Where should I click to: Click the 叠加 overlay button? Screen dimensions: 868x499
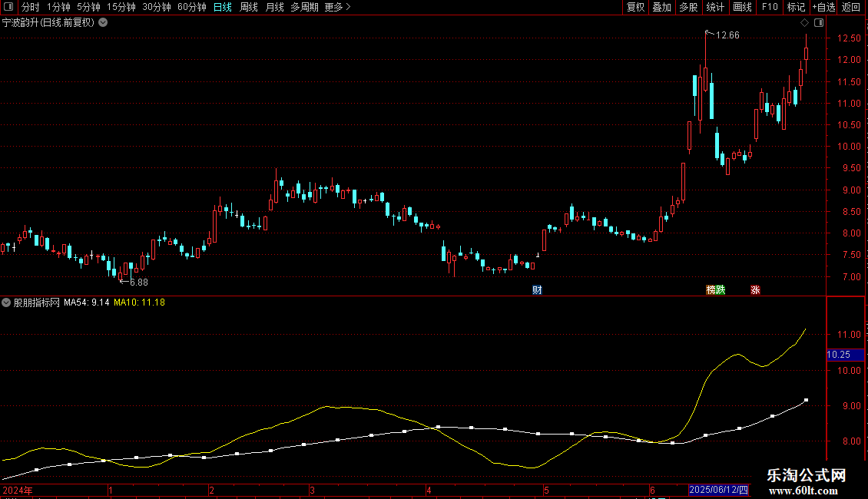point(661,7)
